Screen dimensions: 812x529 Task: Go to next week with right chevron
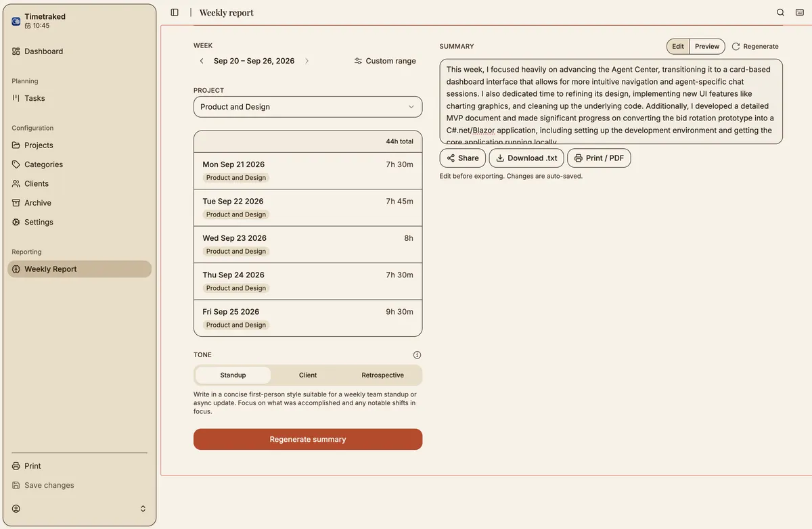coord(307,61)
